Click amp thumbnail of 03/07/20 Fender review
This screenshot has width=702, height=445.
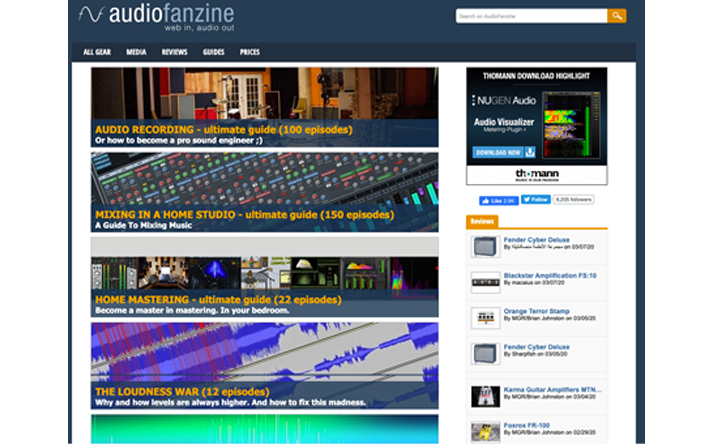click(x=485, y=247)
